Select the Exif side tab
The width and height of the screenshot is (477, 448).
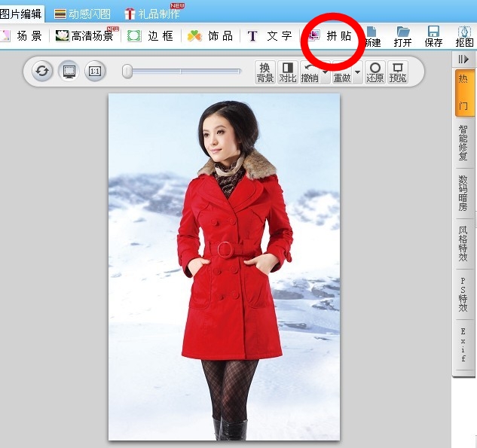464,345
